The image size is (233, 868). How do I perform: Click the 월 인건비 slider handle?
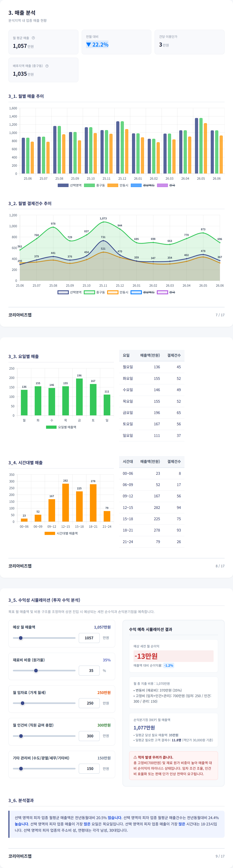[21, 736]
